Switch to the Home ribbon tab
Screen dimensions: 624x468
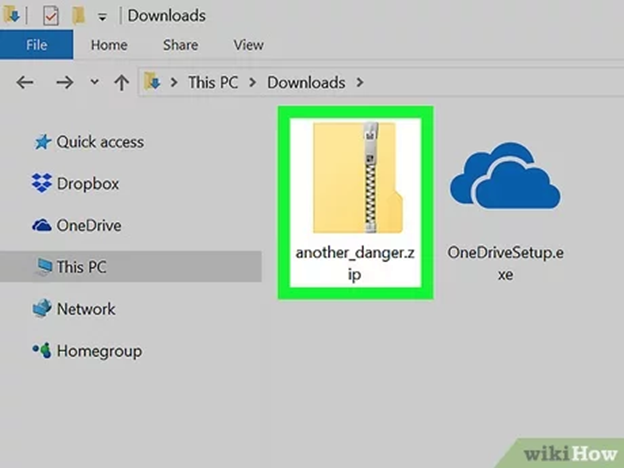tap(109, 45)
